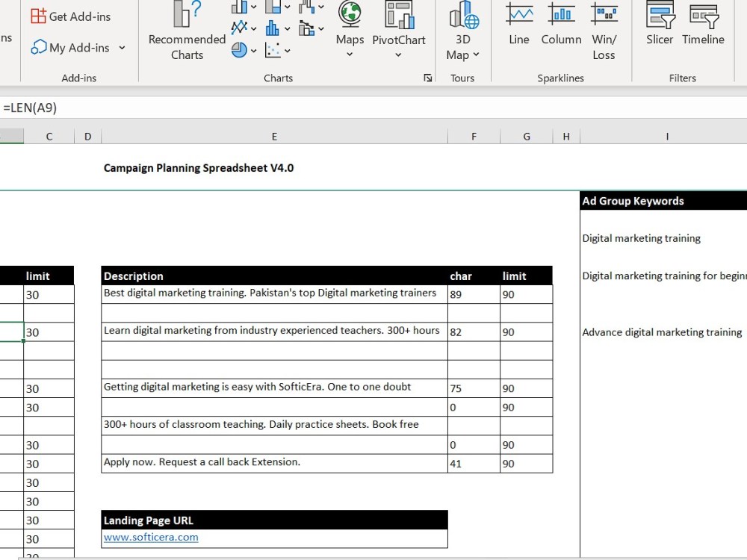Select column G header
This screenshot has height=560, width=747.
[x=527, y=137]
